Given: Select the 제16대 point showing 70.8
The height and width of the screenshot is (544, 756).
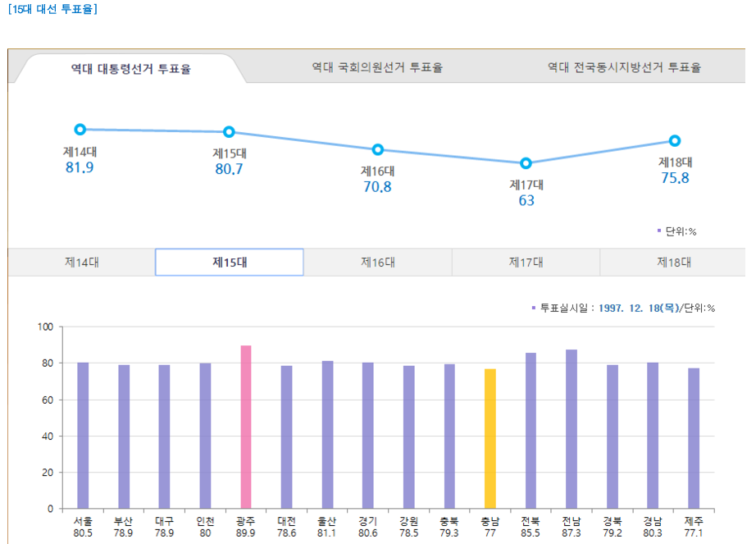Looking at the screenshot, I should tap(376, 149).
